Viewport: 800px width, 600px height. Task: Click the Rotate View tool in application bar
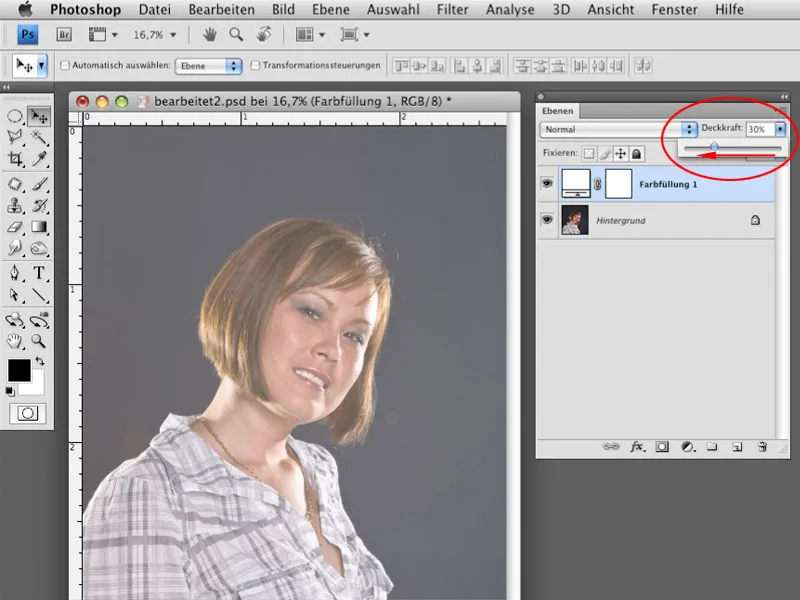click(x=263, y=35)
